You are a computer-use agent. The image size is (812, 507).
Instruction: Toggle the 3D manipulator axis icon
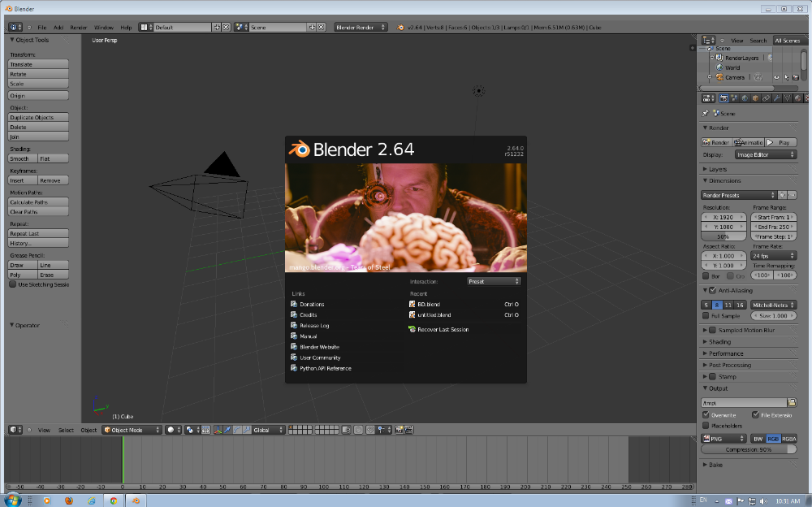218,430
